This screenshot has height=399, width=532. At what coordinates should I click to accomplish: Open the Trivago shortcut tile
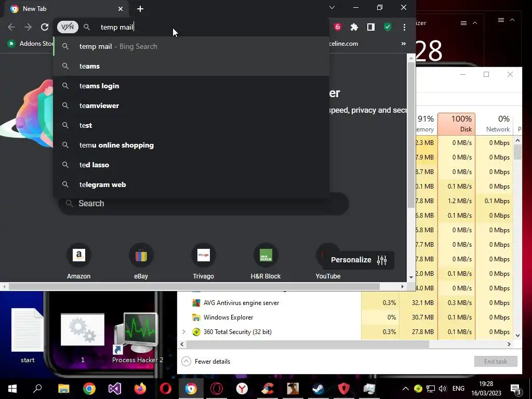click(x=204, y=261)
